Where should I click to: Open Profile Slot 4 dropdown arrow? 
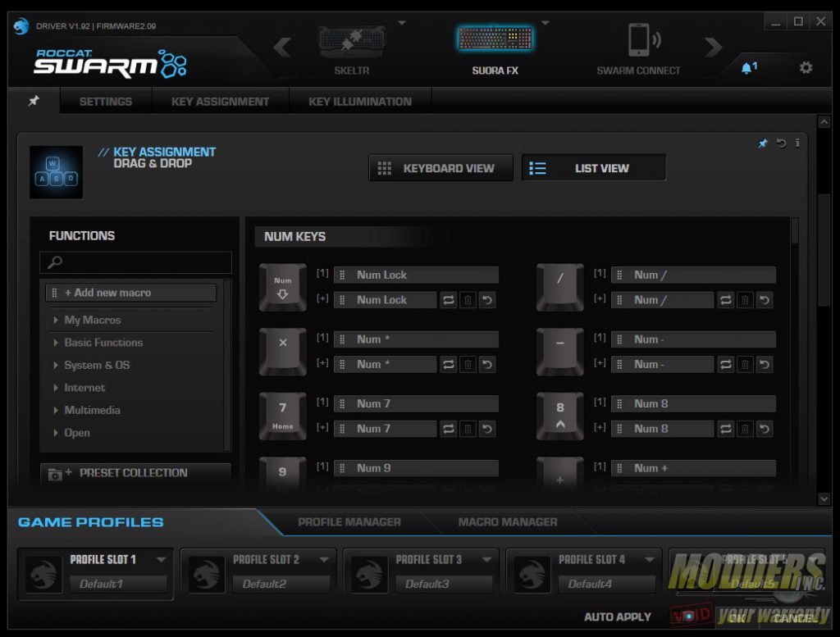point(650,559)
